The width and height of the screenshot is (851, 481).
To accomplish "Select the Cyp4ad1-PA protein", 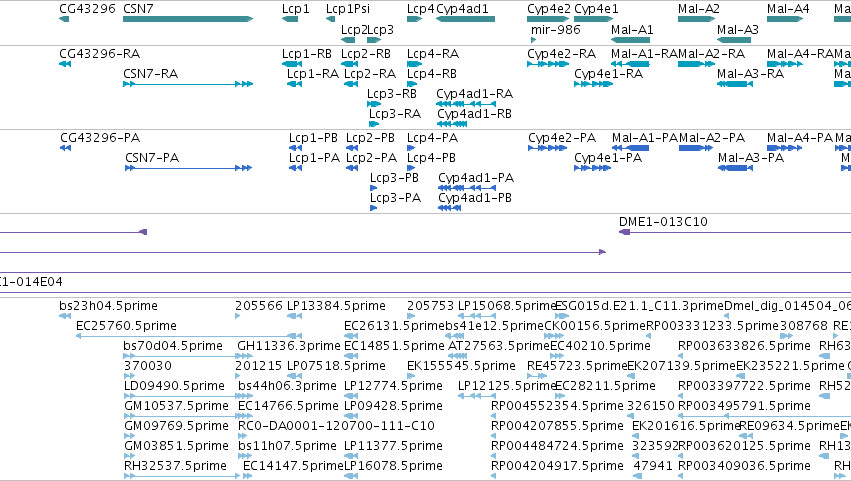I will (467, 188).
